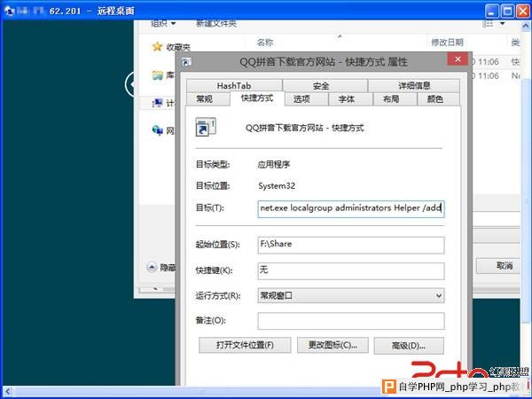532x399 pixels.
Task: Sort by the 修改日期 column header
Action: coord(447,43)
